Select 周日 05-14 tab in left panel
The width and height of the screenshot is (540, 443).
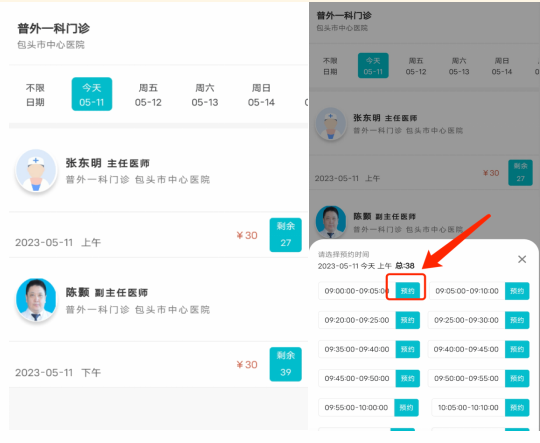261,95
